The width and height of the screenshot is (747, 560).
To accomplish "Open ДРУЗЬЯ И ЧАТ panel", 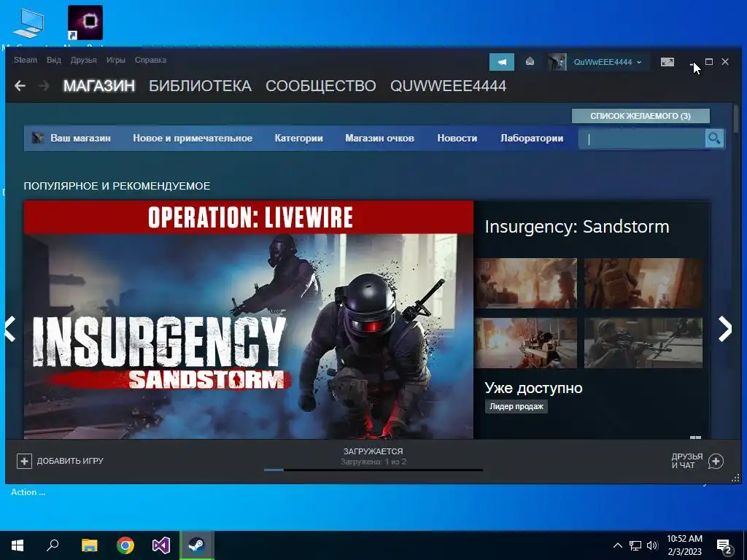I will pos(687,461).
